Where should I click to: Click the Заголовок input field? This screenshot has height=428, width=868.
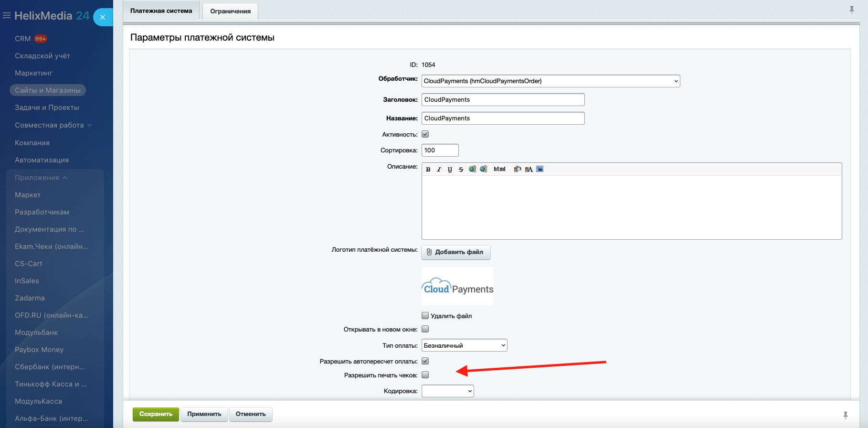coord(503,99)
